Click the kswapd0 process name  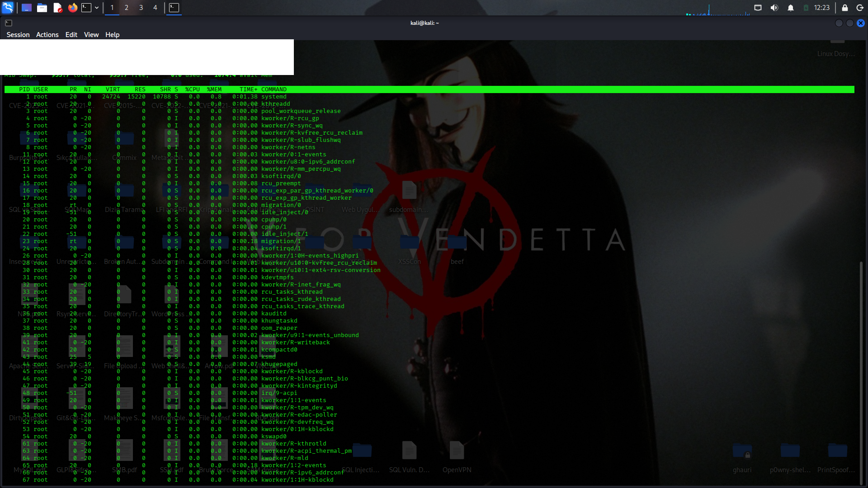pos(274,436)
